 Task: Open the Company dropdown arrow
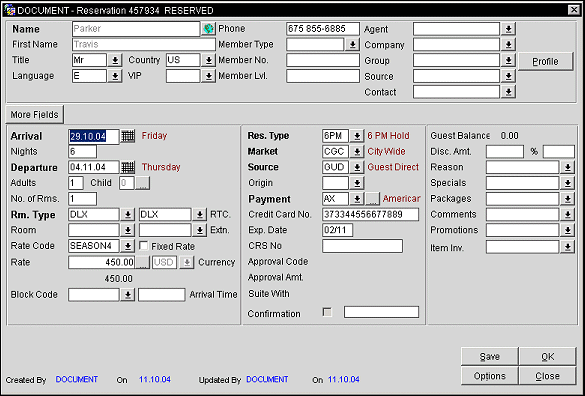point(508,45)
